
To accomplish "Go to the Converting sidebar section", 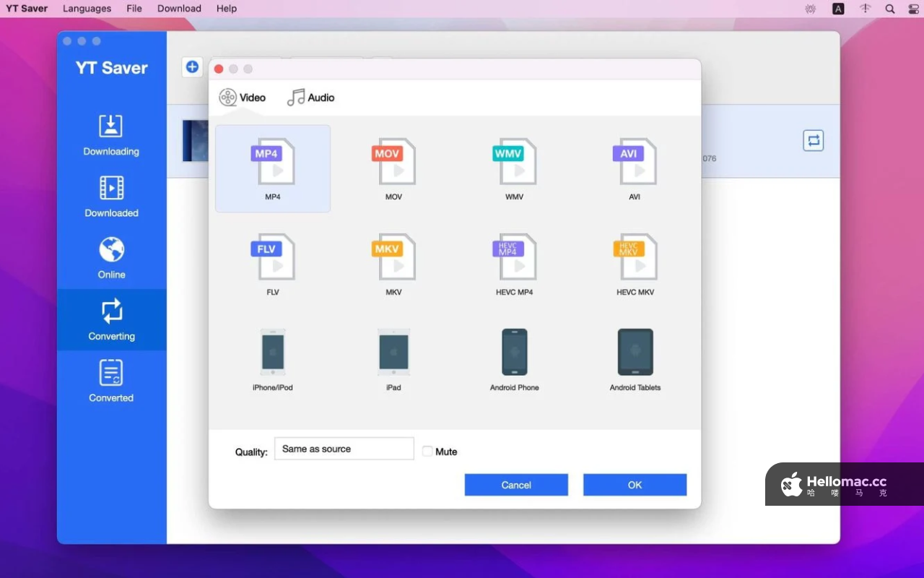I will click(111, 320).
